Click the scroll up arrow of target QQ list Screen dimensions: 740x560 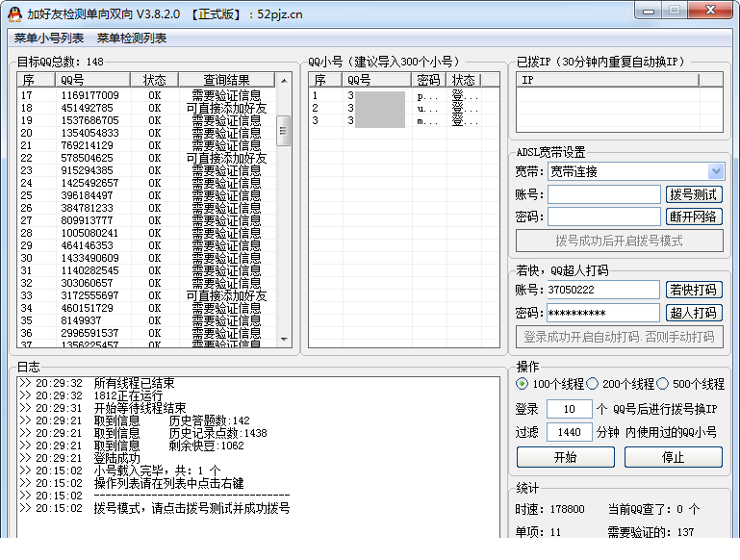click(284, 81)
